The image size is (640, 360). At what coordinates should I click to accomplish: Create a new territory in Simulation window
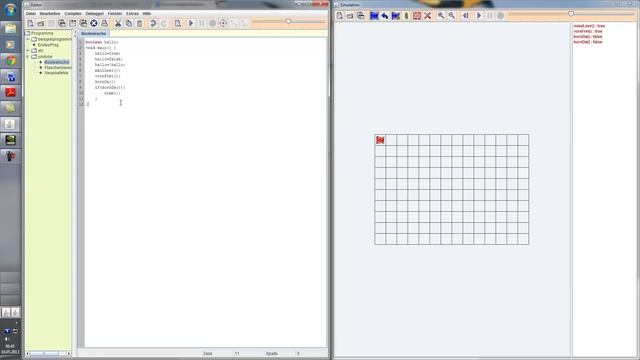(x=340, y=16)
